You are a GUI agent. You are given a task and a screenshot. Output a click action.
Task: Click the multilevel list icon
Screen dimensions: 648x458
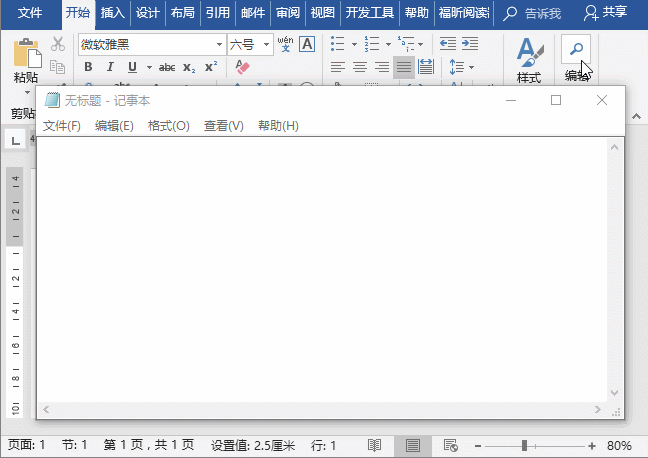tap(405, 43)
